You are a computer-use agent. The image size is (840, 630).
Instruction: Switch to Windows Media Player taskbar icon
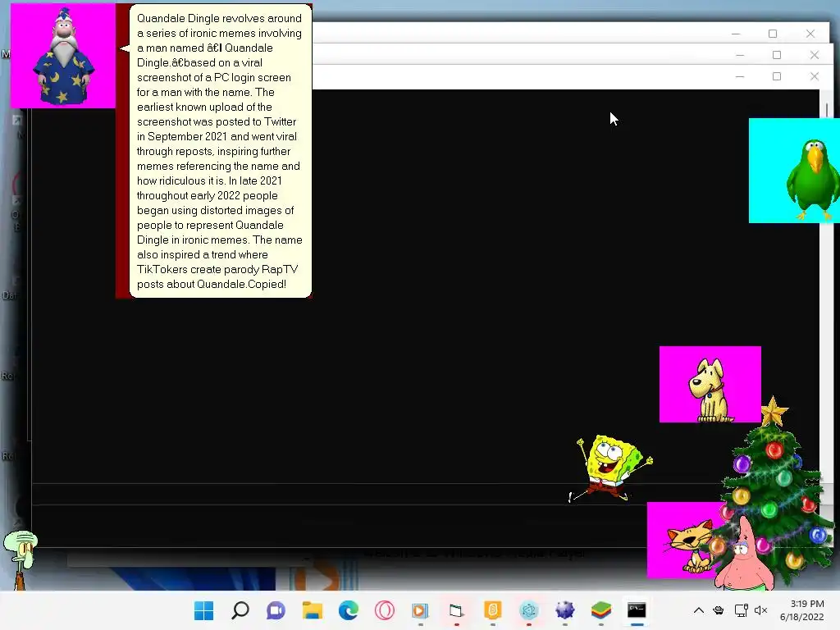tap(421, 610)
